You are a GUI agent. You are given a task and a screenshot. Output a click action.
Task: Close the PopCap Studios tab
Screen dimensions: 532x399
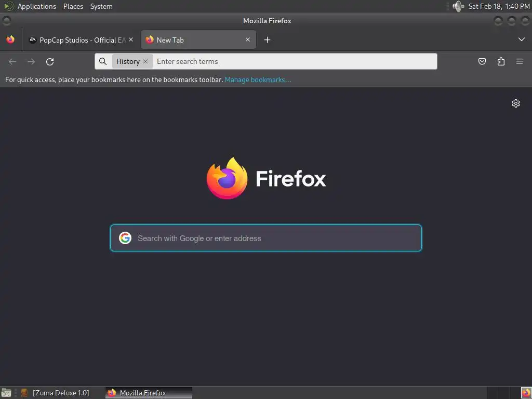pyautogui.click(x=131, y=39)
